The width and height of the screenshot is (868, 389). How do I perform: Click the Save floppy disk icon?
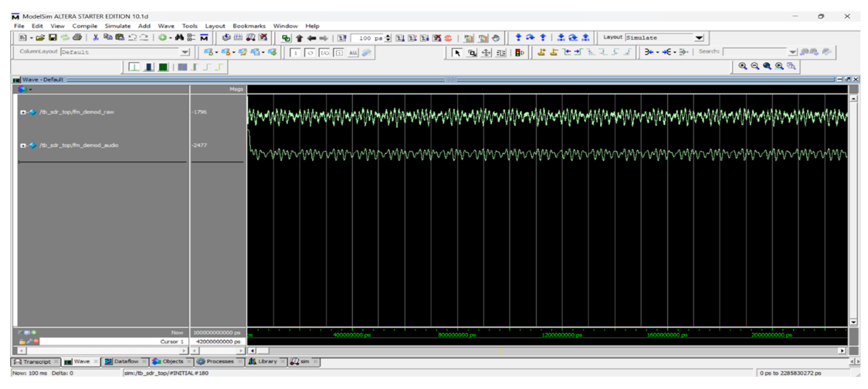point(53,37)
